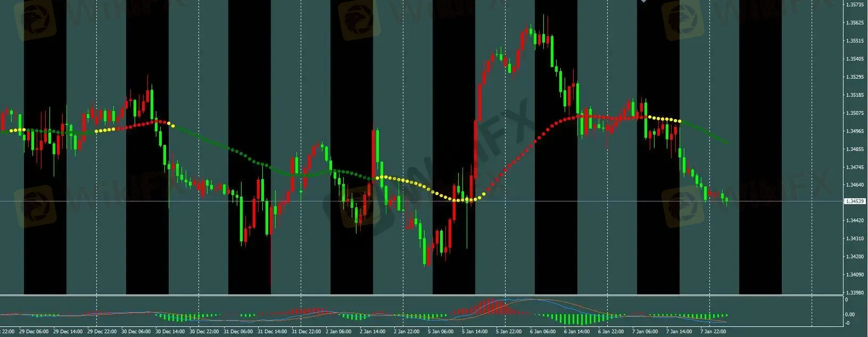Select the largest green MACD histogram bars

[x=582, y=319]
